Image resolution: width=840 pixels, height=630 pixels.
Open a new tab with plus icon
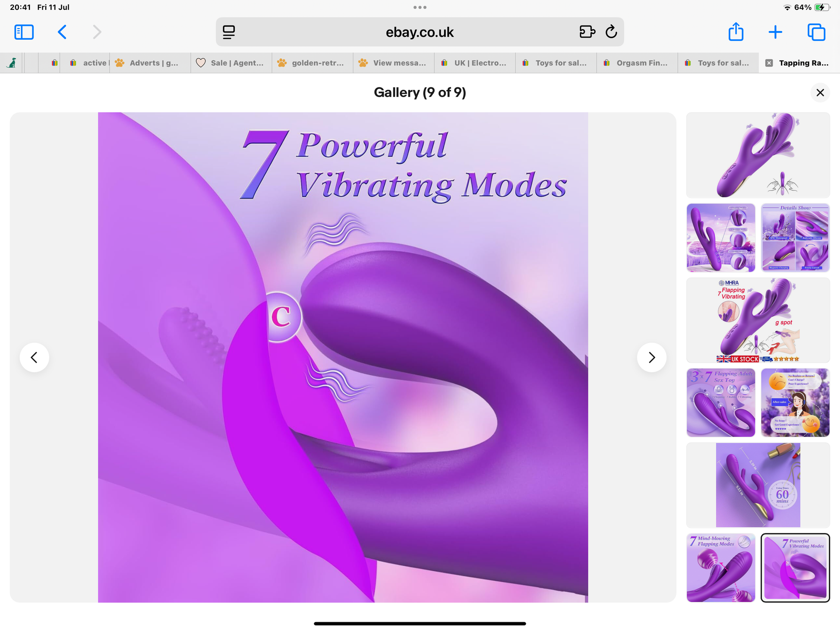[775, 32]
